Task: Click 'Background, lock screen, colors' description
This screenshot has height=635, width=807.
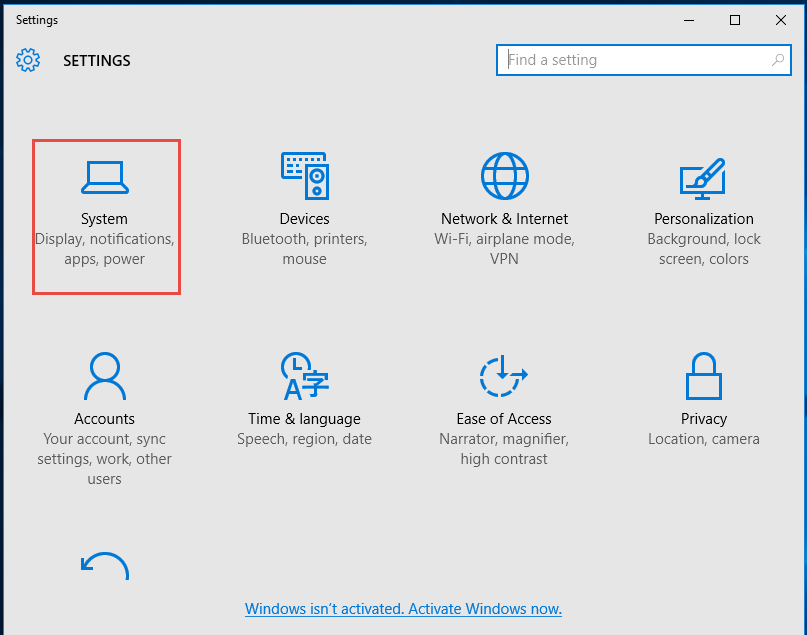Action: 704,249
